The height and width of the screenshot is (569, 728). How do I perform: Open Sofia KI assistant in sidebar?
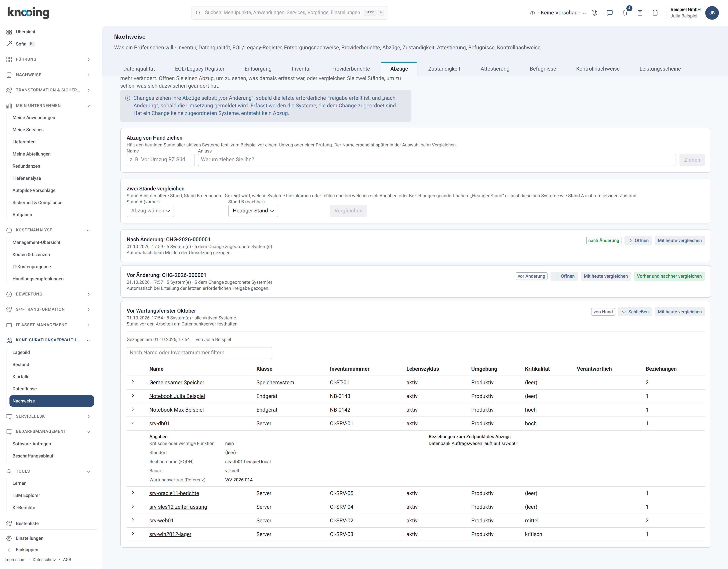(21, 44)
